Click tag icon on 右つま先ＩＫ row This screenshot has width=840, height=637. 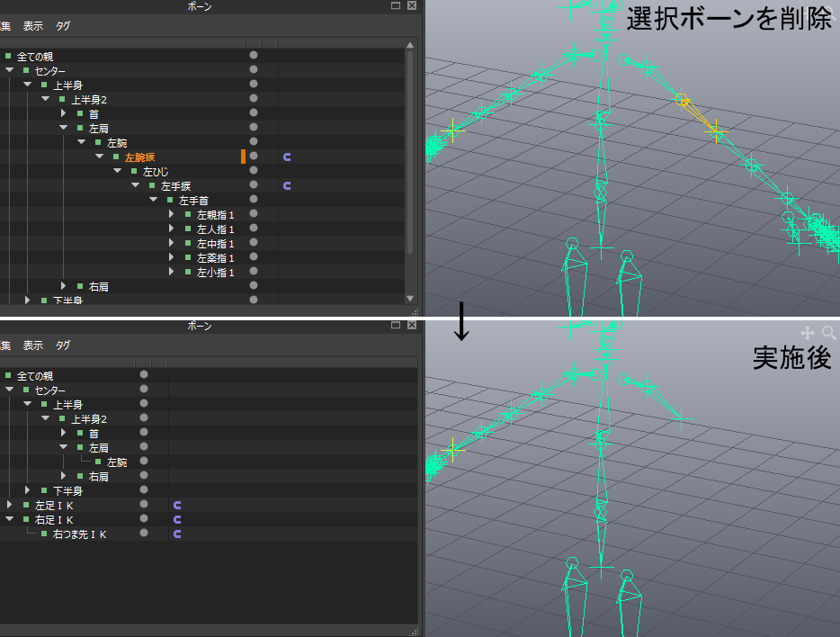(177, 534)
